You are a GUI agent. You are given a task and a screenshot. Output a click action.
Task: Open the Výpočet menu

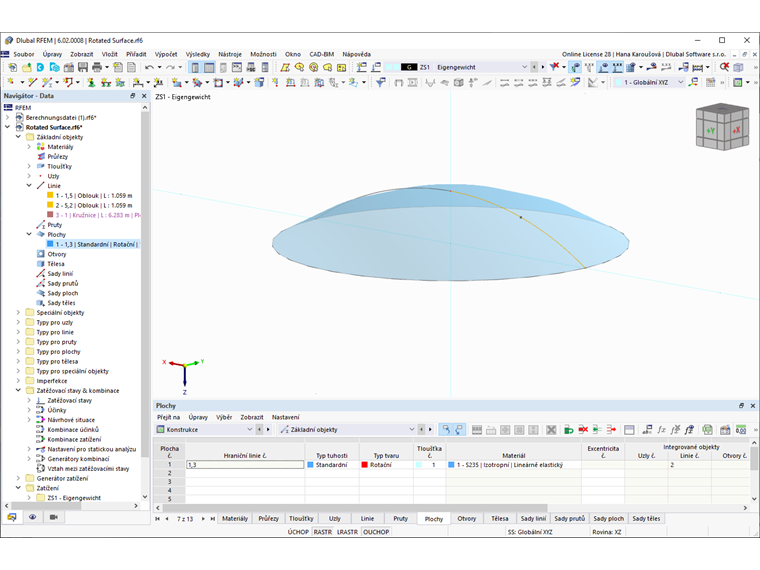click(166, 54)
